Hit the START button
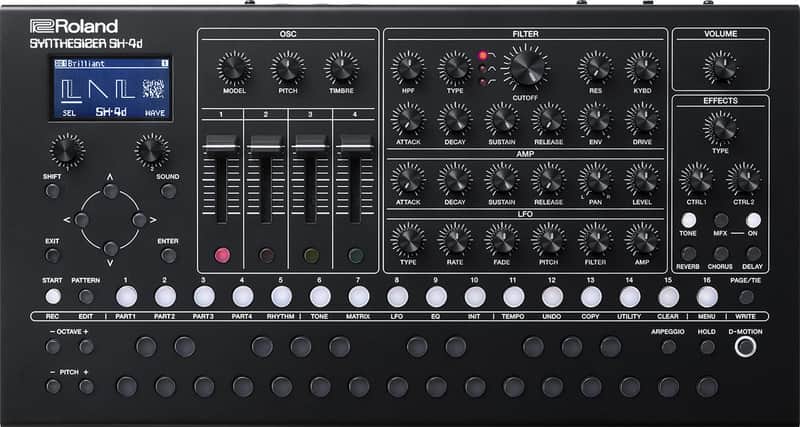Viewport: 800px width, 427px height. (x=53, y=296)
